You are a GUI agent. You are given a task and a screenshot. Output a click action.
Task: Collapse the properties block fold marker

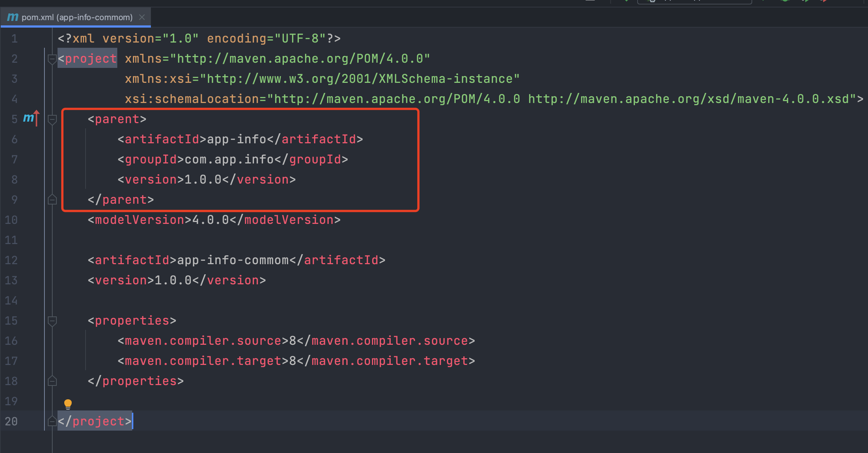(52, 321)
